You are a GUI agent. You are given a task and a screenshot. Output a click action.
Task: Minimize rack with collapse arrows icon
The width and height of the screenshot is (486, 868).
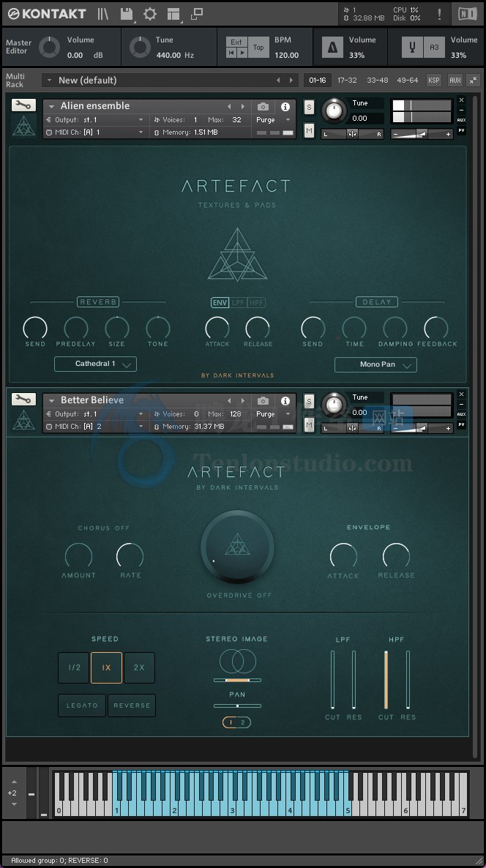[x=474, y=81]
